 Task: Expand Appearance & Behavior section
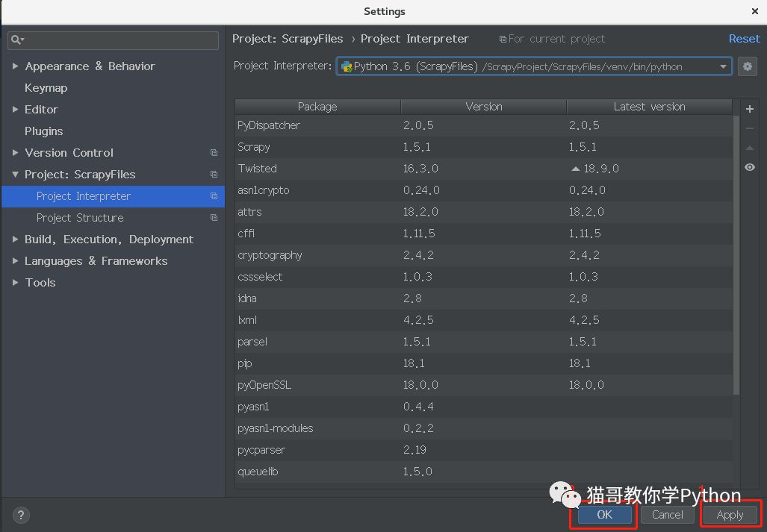(x=15, y=66)
